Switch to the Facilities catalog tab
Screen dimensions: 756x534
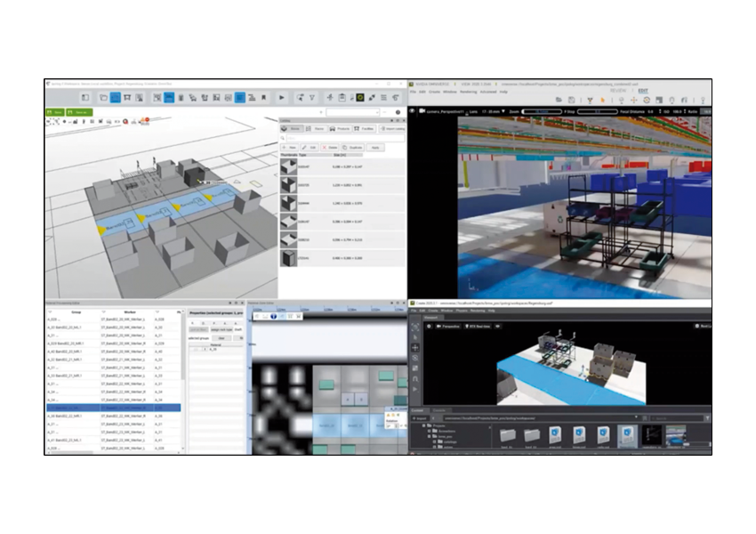pos(364,129)
